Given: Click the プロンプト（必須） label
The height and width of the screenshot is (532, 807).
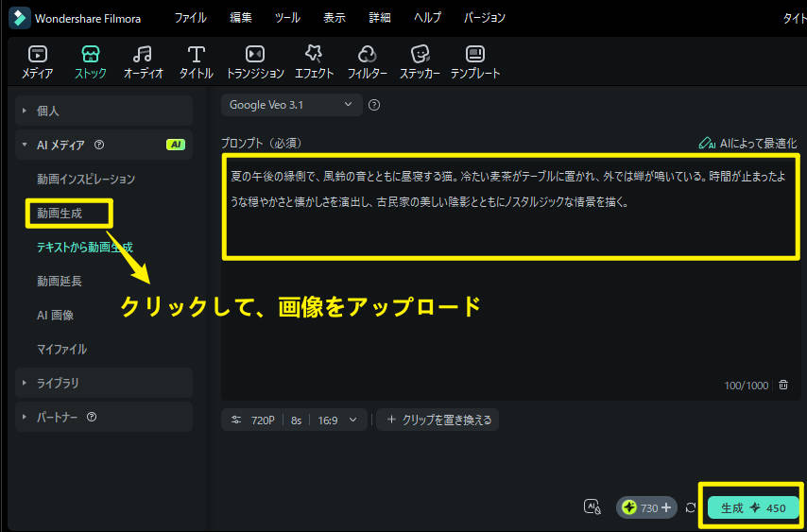Looking at the screenshot, I should click(262, 143).
